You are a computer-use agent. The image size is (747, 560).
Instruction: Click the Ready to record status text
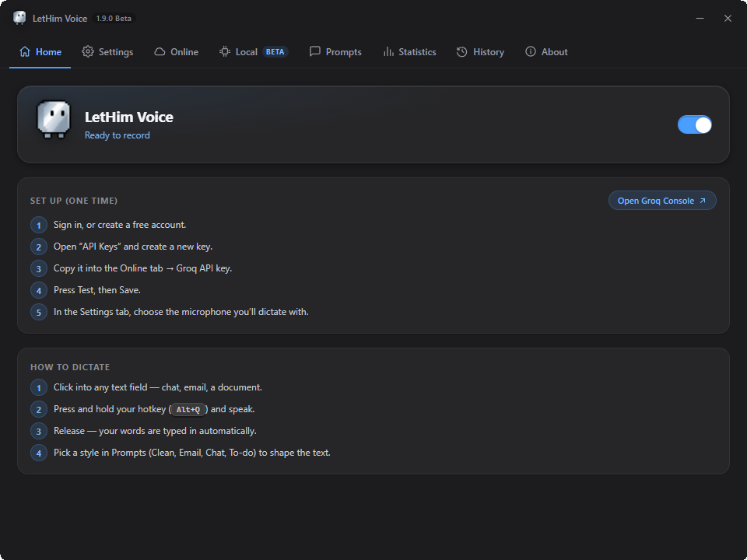click(117, 135)
